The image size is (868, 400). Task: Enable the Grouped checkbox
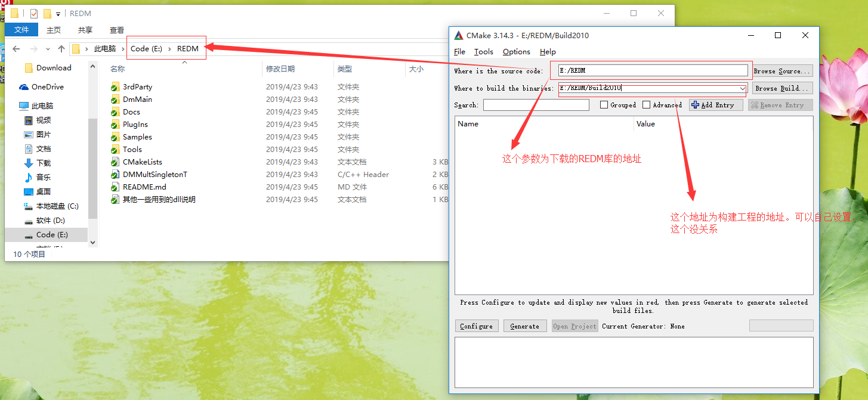(x=604, y=104)
